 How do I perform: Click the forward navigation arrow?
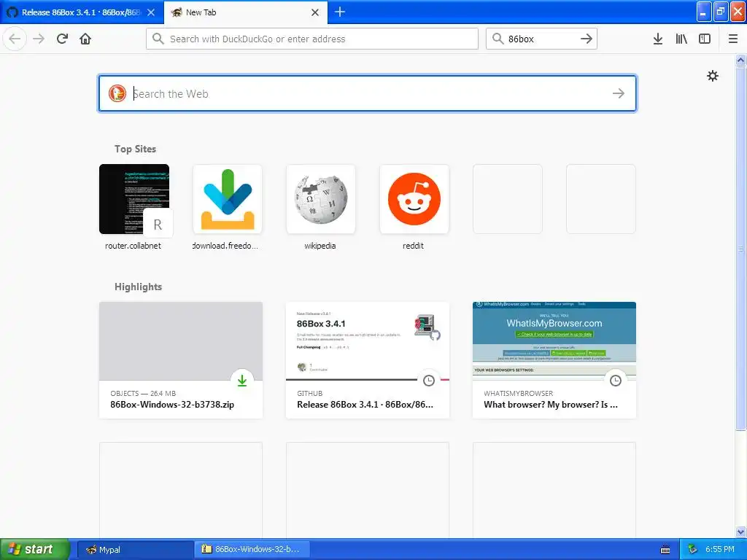click(39, 39)
